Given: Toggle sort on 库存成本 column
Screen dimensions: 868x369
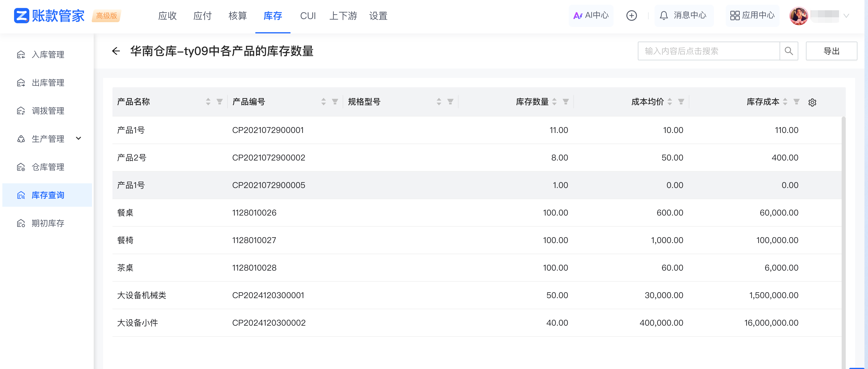Looking at the screenshot, I should (x=785, y=101).
